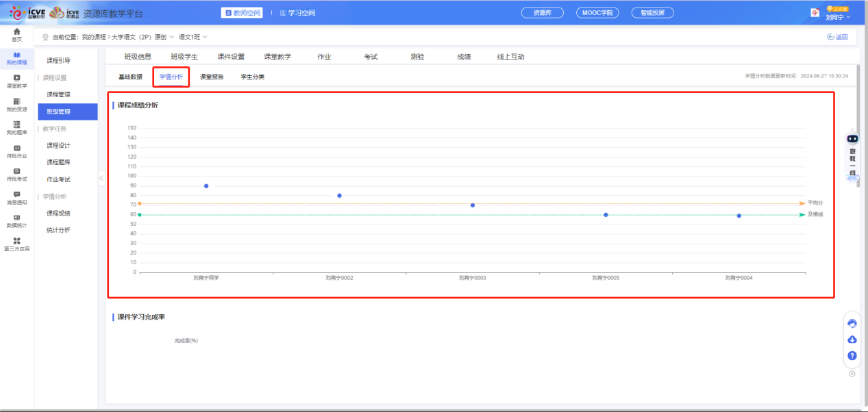Collapse the left course menu panel
The height and width of the screenshot is (412, 868).
101,178
